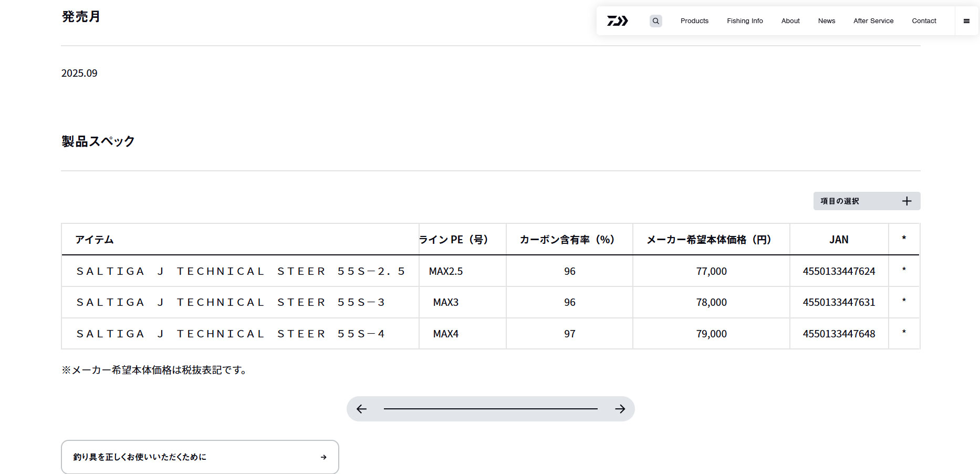Open the After Service menu
980x474 pixels.
coord(873,21)
